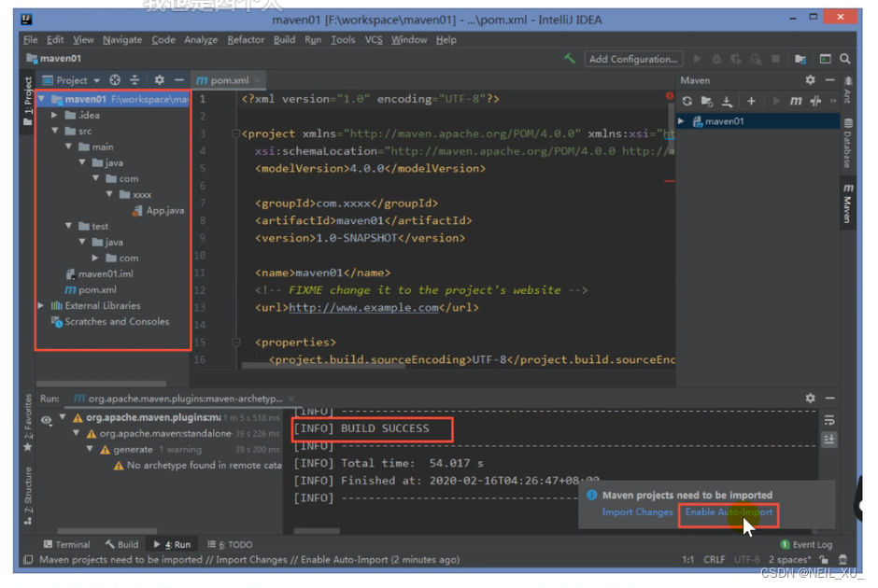Click http://www.example.com URL in editor

tap(363, 308)
